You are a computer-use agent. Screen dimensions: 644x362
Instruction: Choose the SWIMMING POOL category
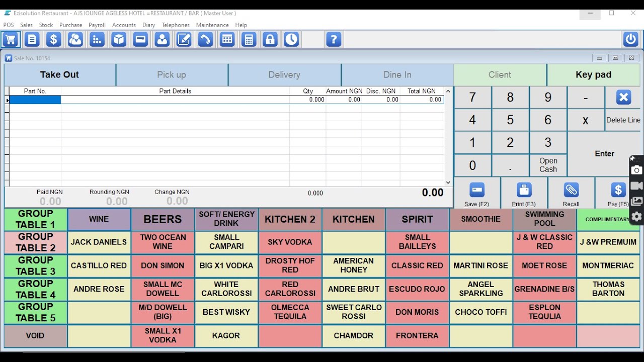coord(544,219)
